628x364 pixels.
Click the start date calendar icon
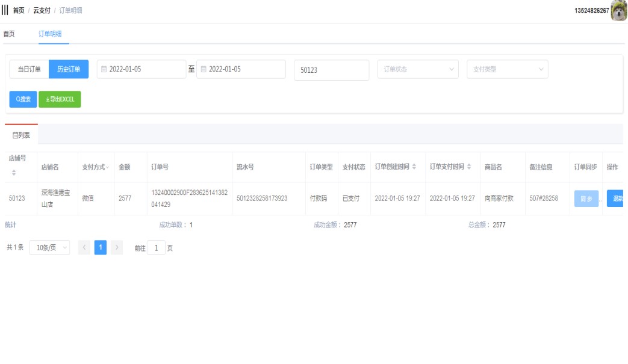tap(104, 69)
